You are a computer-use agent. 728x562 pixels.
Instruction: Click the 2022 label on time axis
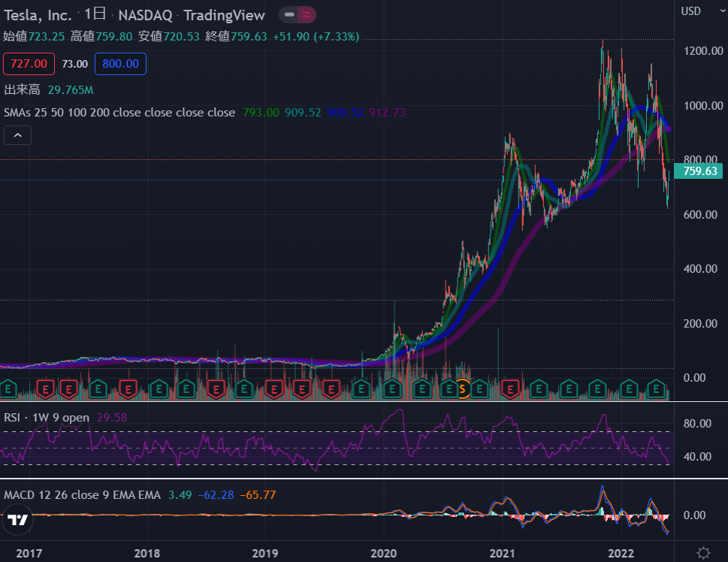point(621,553)
